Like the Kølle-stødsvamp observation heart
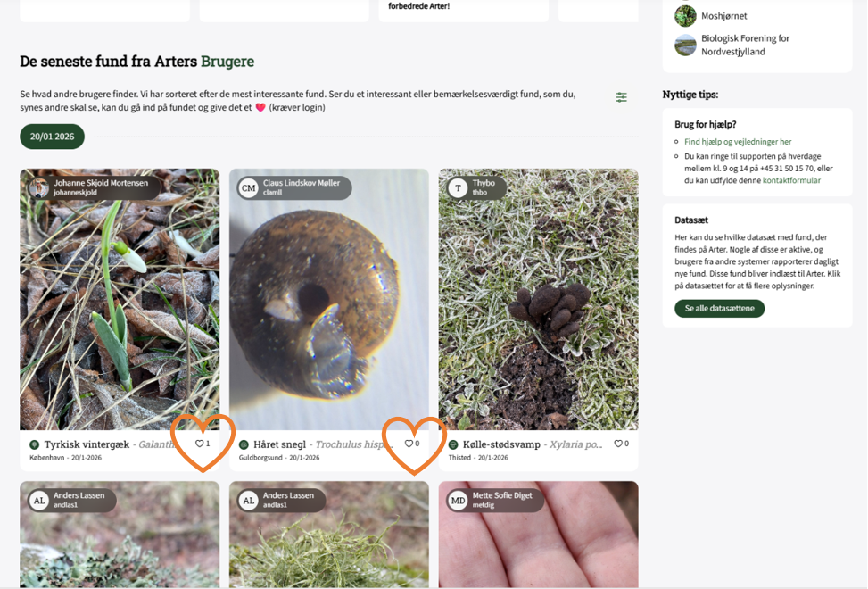This screenshot has width=868, height=589. (617, 444)
